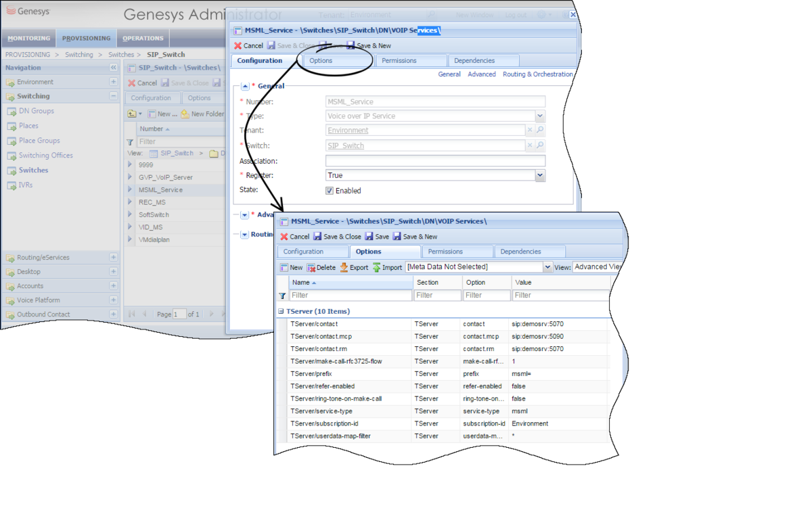Click the funnel filter icon in SIP_Switch list
Viewport: 812px width, 510px height.
pyautogui.click(x=131, y=142)
